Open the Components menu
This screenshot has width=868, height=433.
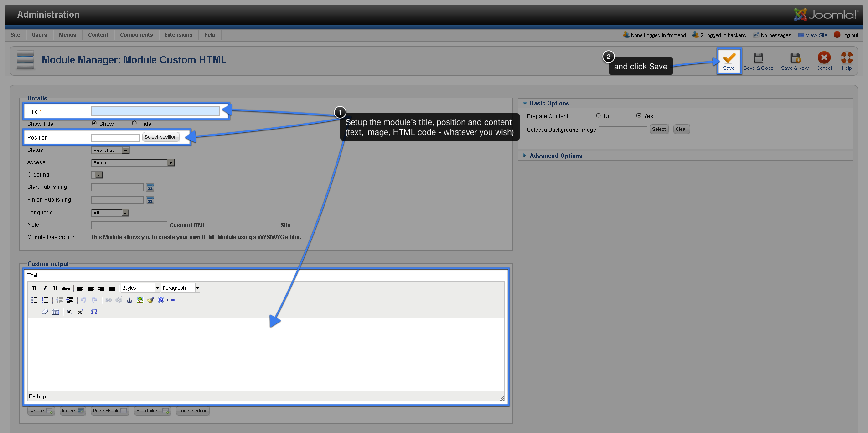136,35
